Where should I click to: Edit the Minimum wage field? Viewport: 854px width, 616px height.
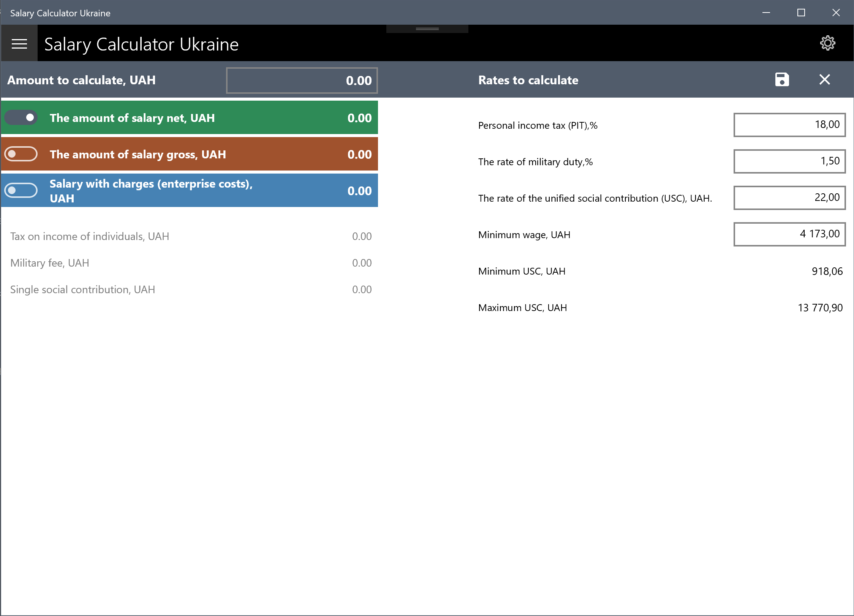tap(789, 234)
